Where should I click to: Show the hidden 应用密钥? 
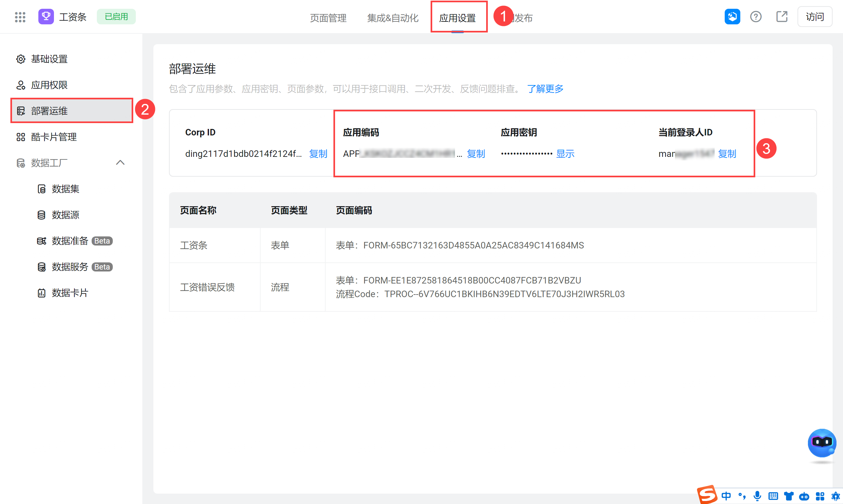coord(565,154)
